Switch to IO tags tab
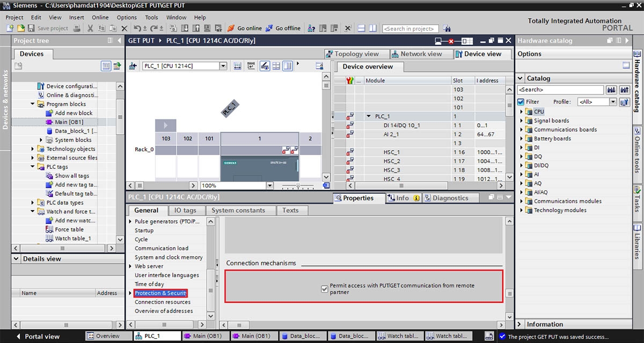The width and height of the screenshot is (644, 343). click(x=186, y=210)
